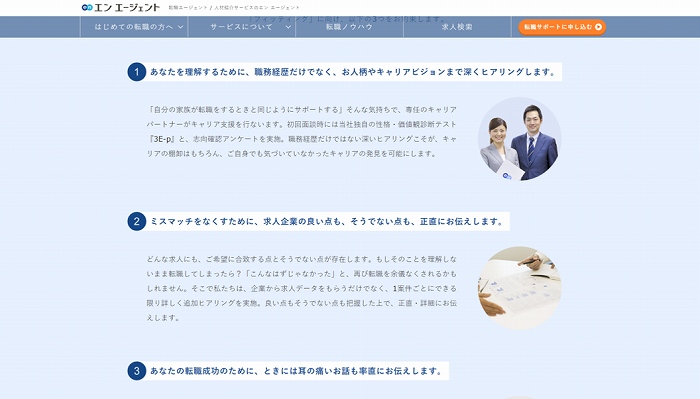Click the number 2 circle badge
700x399 pixels.
point(137,221)
